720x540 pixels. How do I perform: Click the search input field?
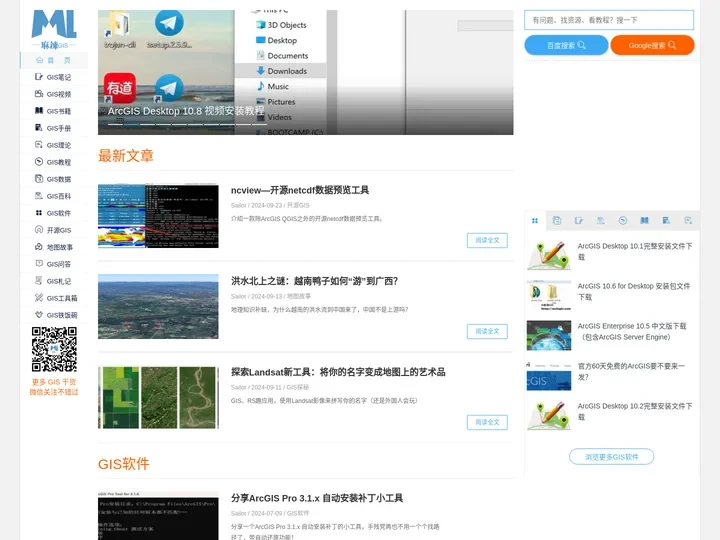(609, 20)
